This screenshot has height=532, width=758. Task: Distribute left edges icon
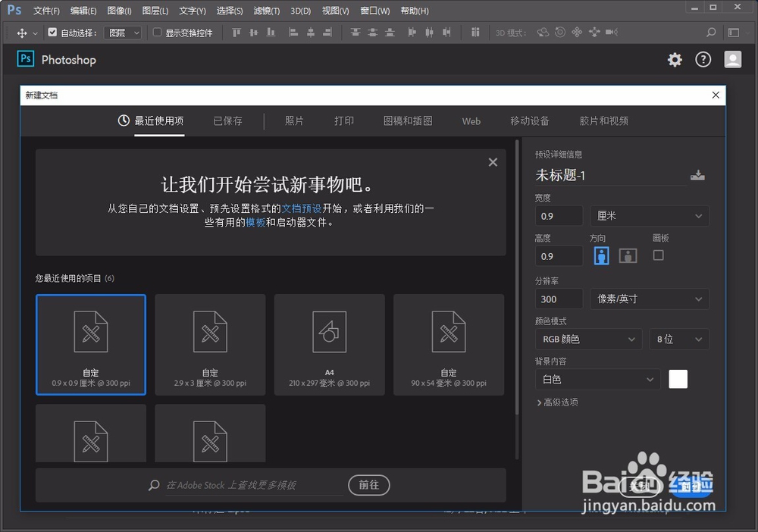pyautogui.click(x=412, y=33)
